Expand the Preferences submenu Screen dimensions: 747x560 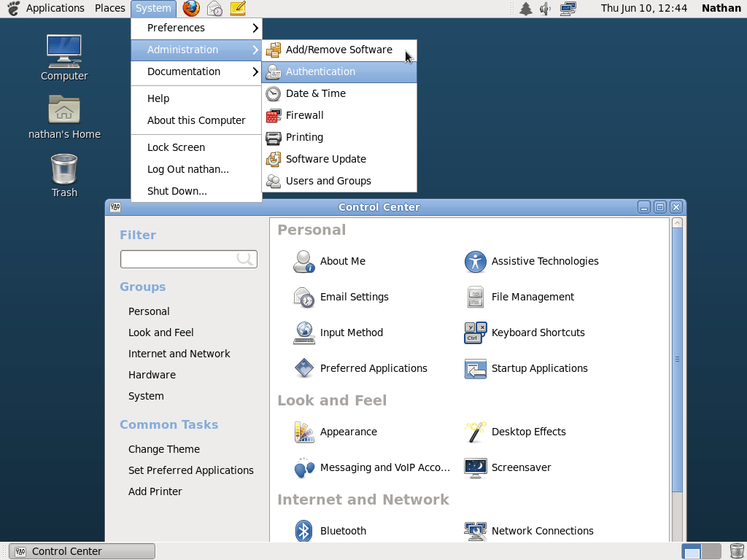[x=175, y=28]
